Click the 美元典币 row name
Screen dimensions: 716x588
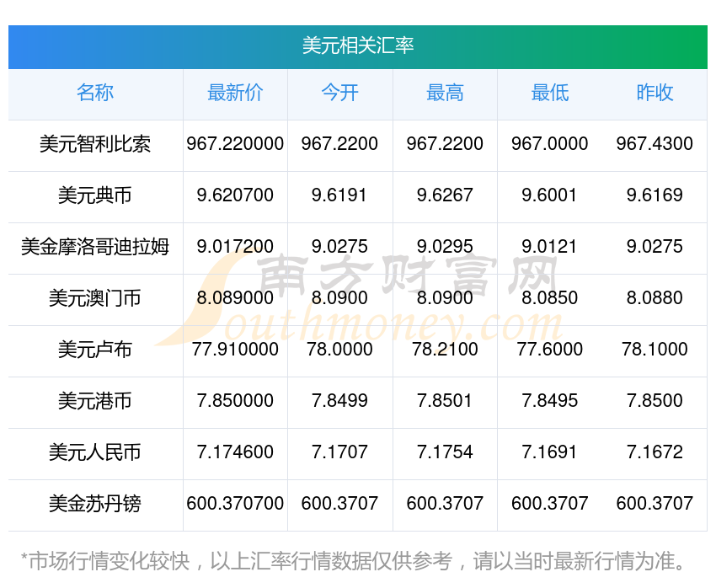pos(95,195)
